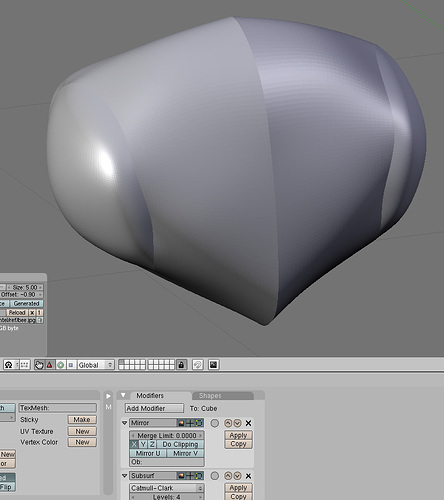Toggle the lock layers and camera padlock icon
Image resolution: width=444 pixels, height=500 pixels.
(x=181, y=365)
